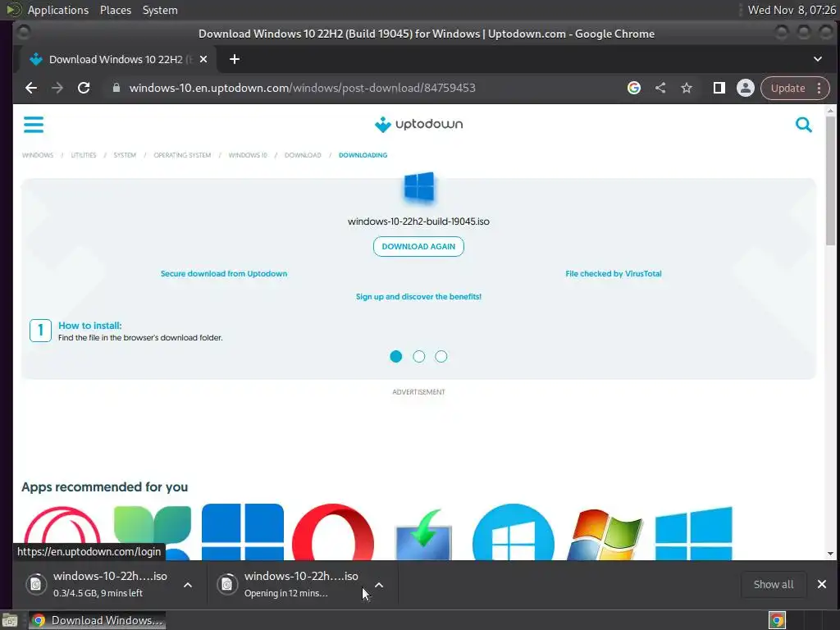The height and width of the screenshot is (630, 840).
Task: Click the WINDOWS 10 breadcrumb
Action: point(248,155)
